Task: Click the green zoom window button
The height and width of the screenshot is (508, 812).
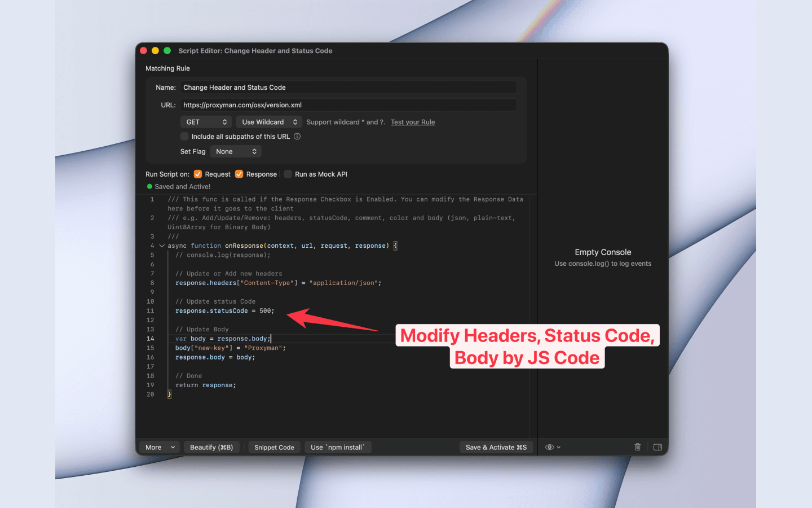Action: click(167, 51)
